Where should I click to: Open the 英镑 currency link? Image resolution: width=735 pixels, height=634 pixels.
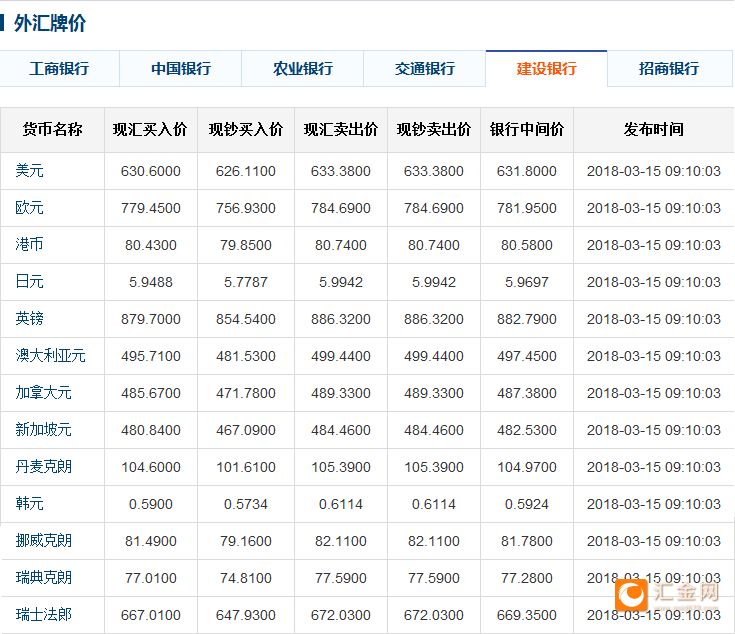click(x=30, y=319)
